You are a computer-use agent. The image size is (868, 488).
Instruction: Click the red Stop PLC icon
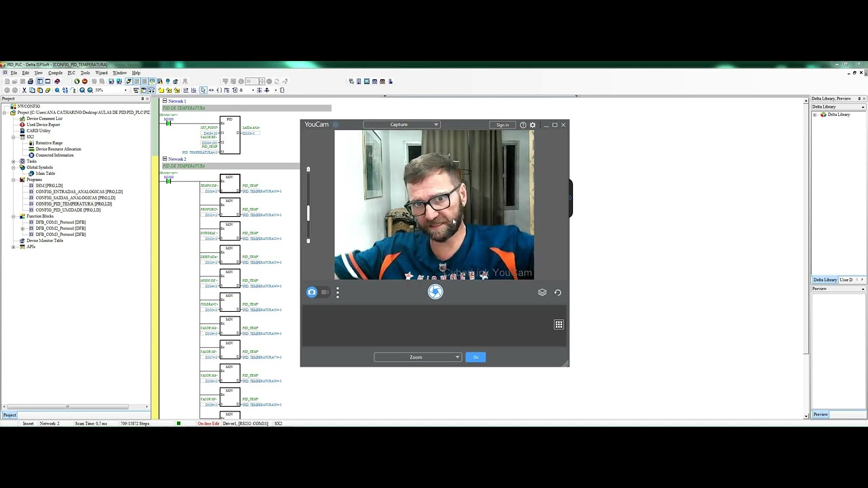pos(85,81)
